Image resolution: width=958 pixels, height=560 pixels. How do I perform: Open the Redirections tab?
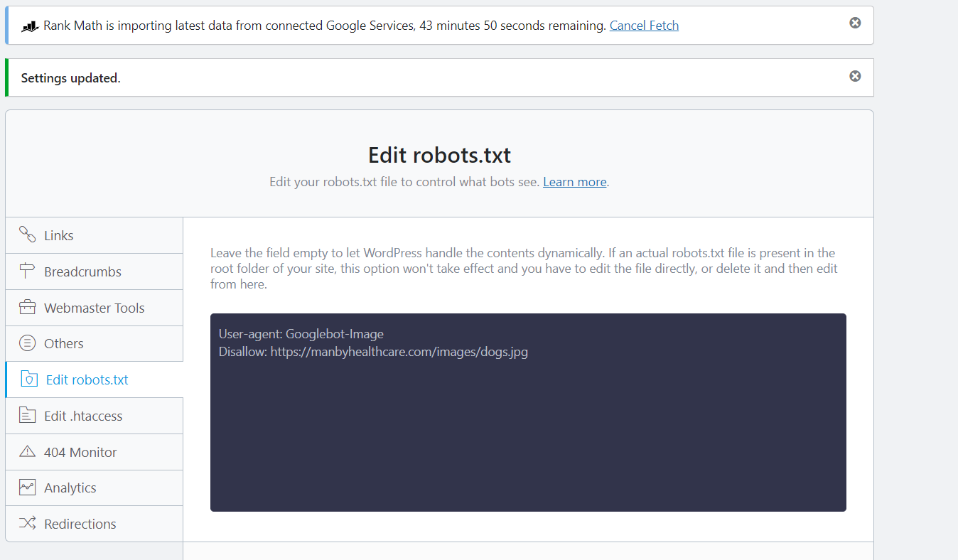[x=95, y=524]
